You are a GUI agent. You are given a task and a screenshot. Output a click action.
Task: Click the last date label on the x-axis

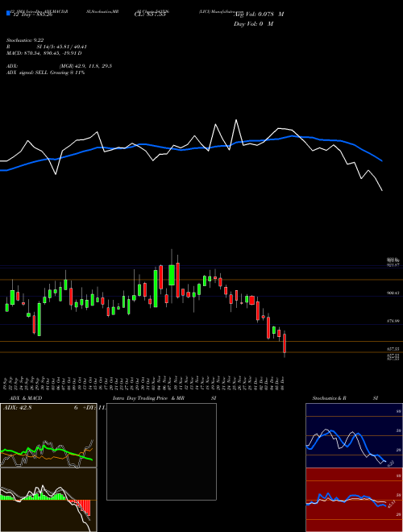pos(283,383)
